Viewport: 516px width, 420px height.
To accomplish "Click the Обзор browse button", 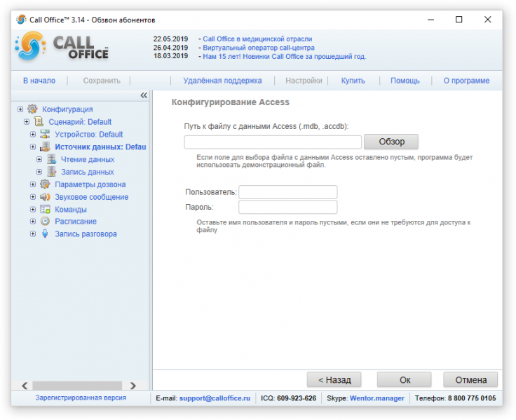I will 391,142.
